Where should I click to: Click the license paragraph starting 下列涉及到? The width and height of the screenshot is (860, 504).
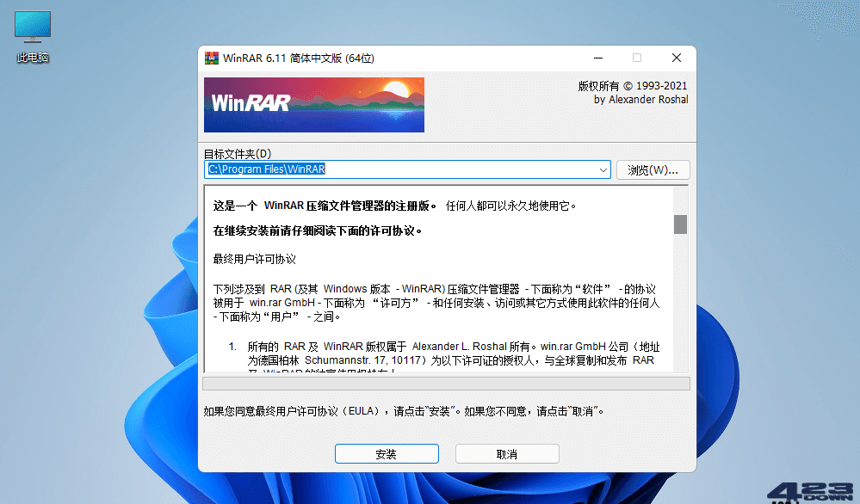pos(436,303)
